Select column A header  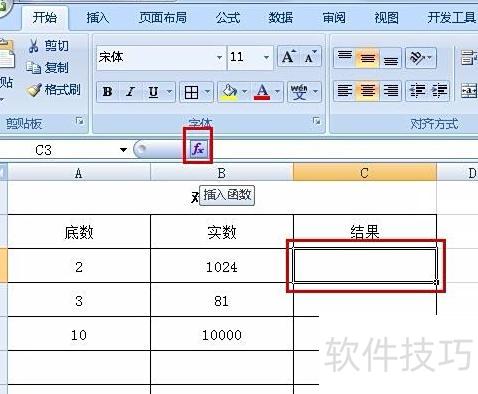coord(79,173)
